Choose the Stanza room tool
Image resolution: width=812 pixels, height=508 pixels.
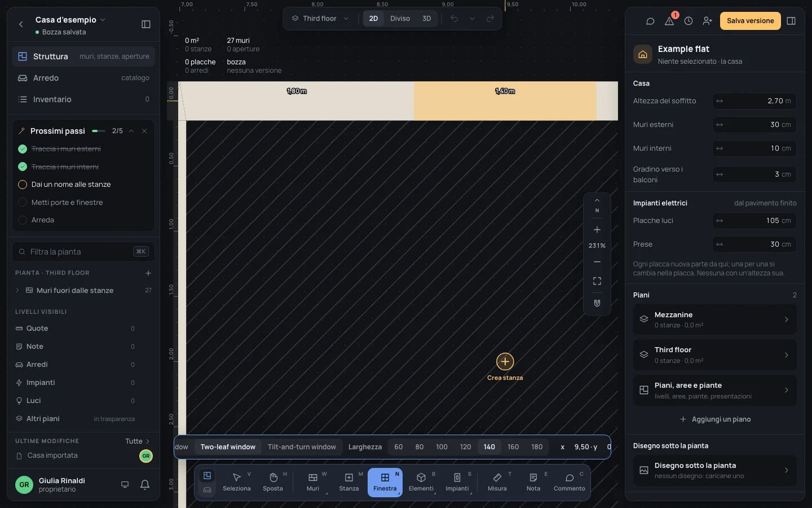point(349,483)
